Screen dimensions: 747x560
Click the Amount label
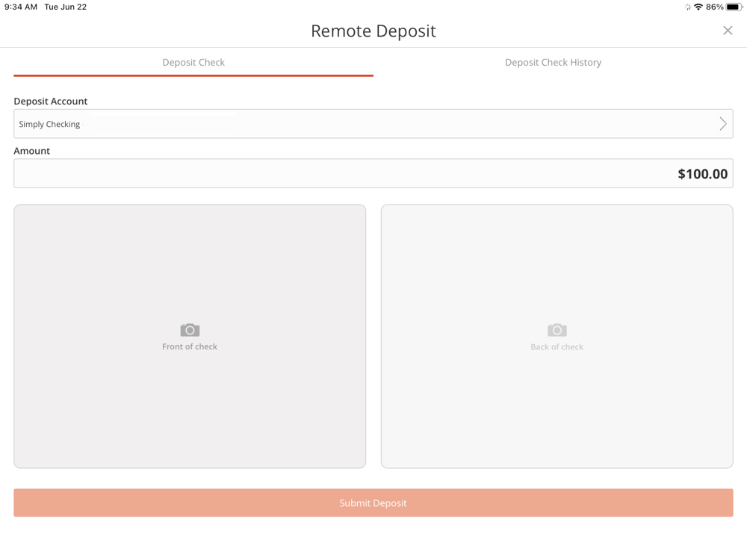point(31,151)
